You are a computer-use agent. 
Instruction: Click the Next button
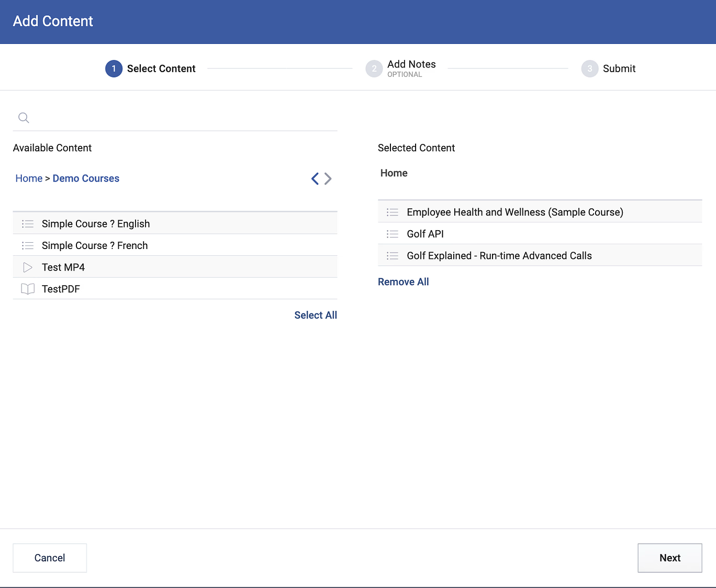pos(670,558)
